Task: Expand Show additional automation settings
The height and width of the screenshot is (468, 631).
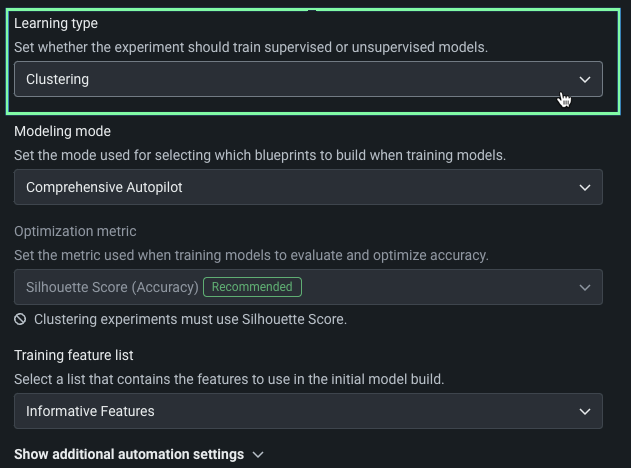Action: 129,454
